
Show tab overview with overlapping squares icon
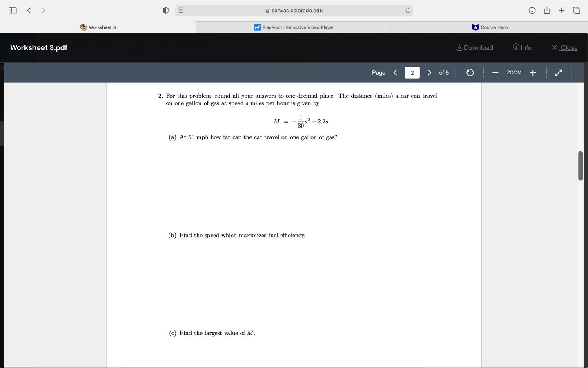577,11
